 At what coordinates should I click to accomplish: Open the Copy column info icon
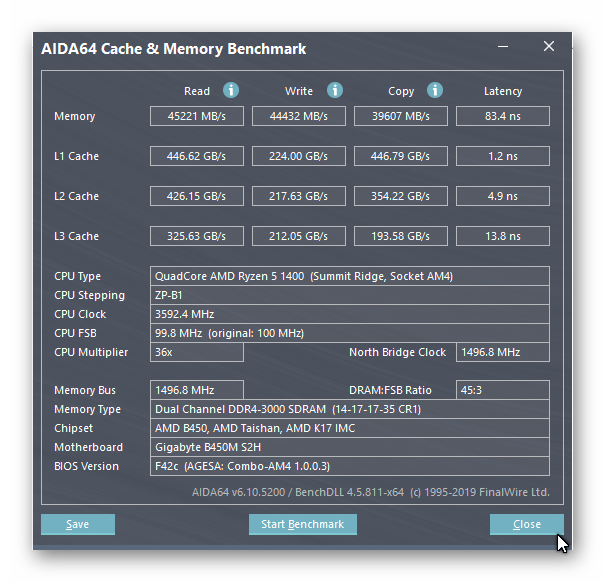[435, 90]
